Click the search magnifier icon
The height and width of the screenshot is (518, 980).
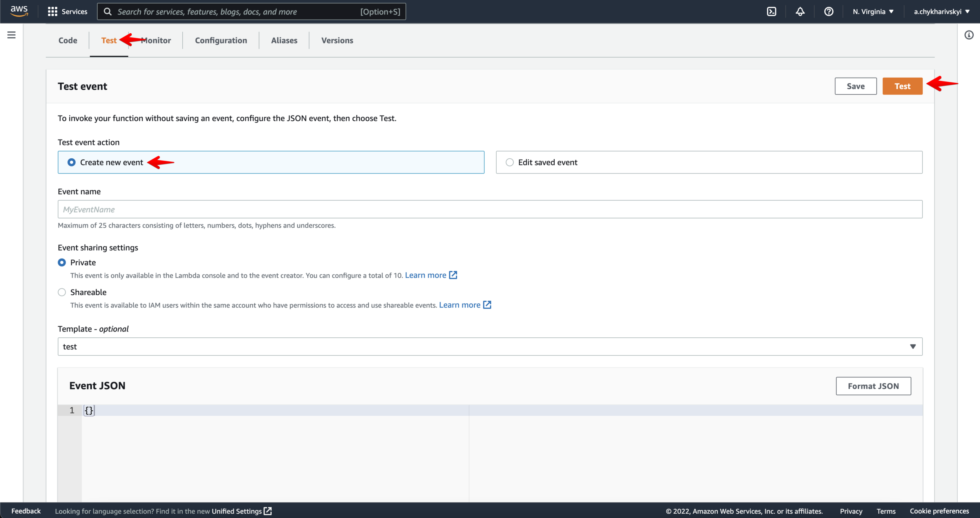pyautogui.click(x=107, y=12)
